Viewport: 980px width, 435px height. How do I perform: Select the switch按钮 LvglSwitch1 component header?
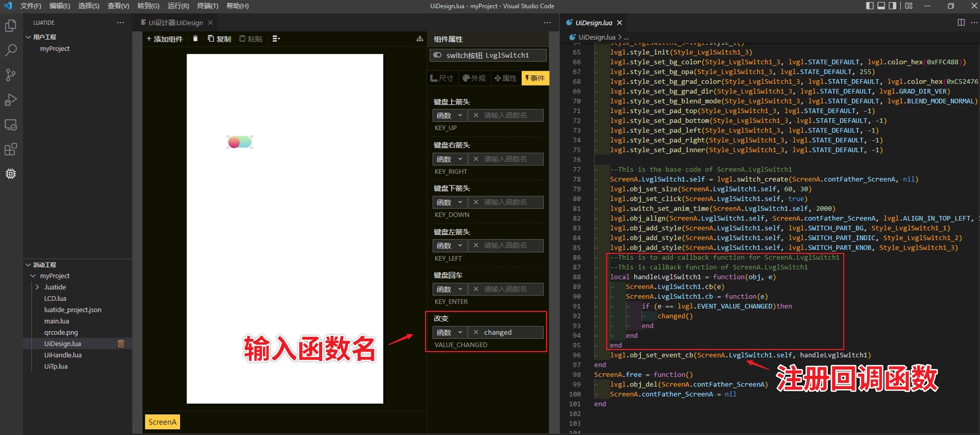point(488,55)
